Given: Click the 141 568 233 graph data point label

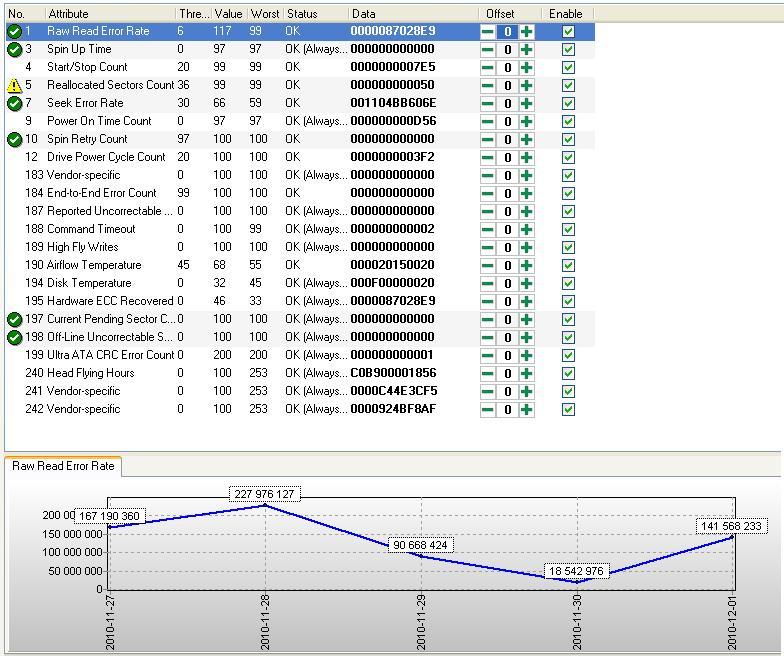Looking at the screenshot, I should click(x=731, y=526).
